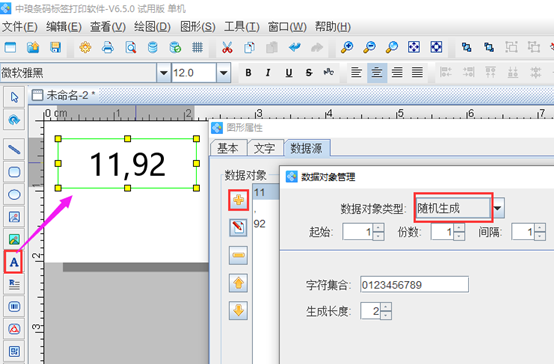Viewport: 554px width, 364px height.
Task: Select the text tool labeled A
Action: click(14, 262)
